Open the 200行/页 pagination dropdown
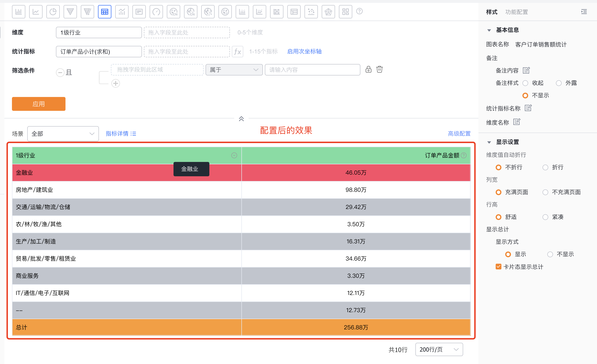The image size is (597, 364). [439, 349]
